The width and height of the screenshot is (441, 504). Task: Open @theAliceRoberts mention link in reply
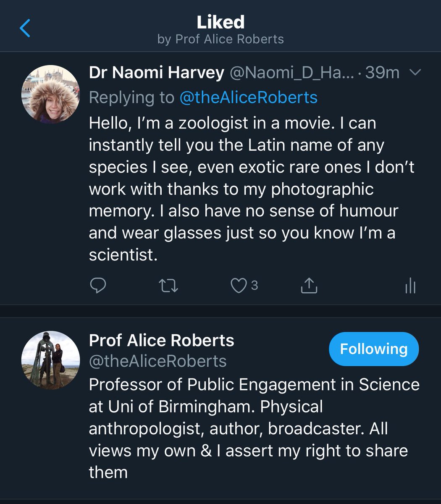click(248, 97)
